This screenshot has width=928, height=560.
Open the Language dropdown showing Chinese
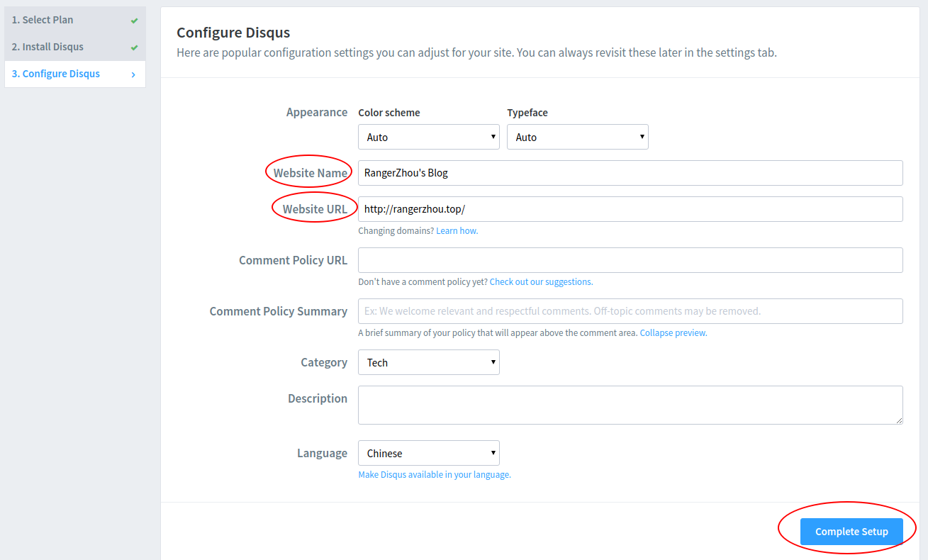point(429,453)
